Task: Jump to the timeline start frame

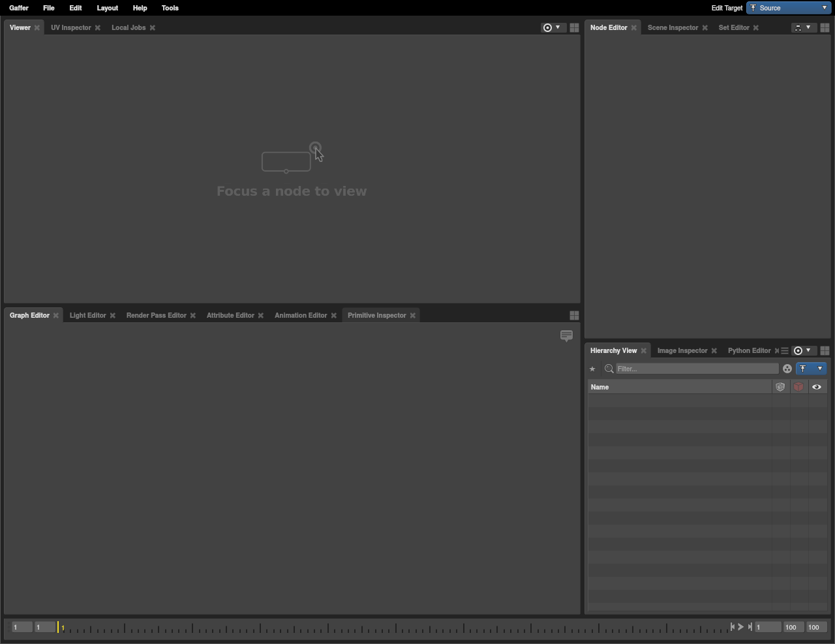Action: click(x=732, y=627)
